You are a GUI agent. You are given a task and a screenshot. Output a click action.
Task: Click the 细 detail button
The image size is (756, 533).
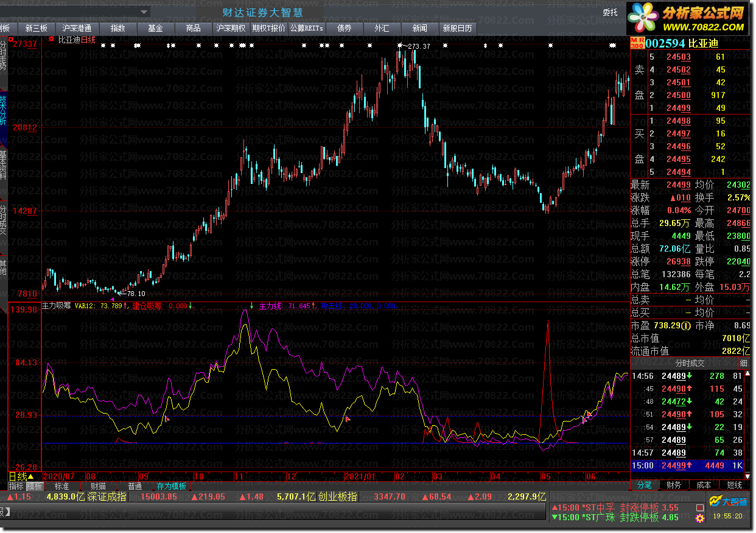click(744, 364)
